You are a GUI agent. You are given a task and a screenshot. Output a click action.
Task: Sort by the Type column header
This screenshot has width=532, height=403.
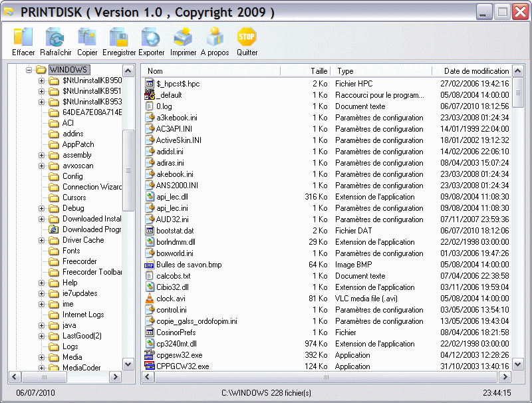tap(381, 71)
